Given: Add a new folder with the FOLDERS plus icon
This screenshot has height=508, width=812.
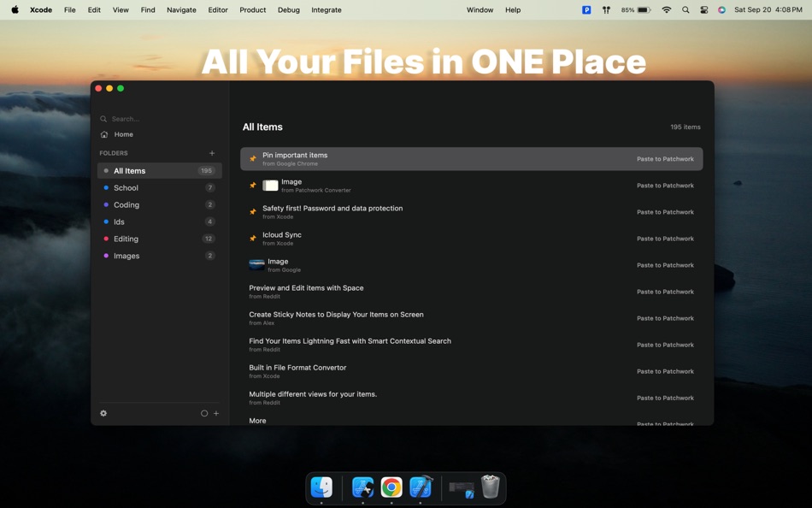Looking at the screenshot, I should (x=212, y=152).
